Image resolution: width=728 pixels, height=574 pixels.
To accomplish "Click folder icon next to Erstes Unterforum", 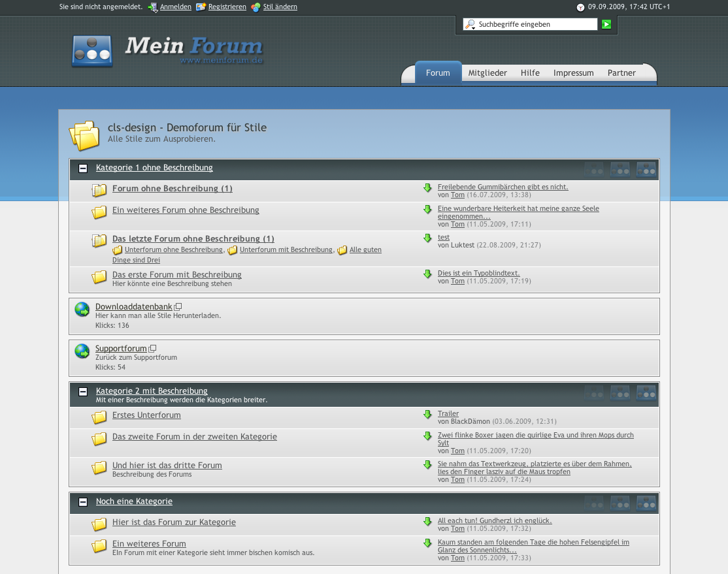I will (99, 417).
